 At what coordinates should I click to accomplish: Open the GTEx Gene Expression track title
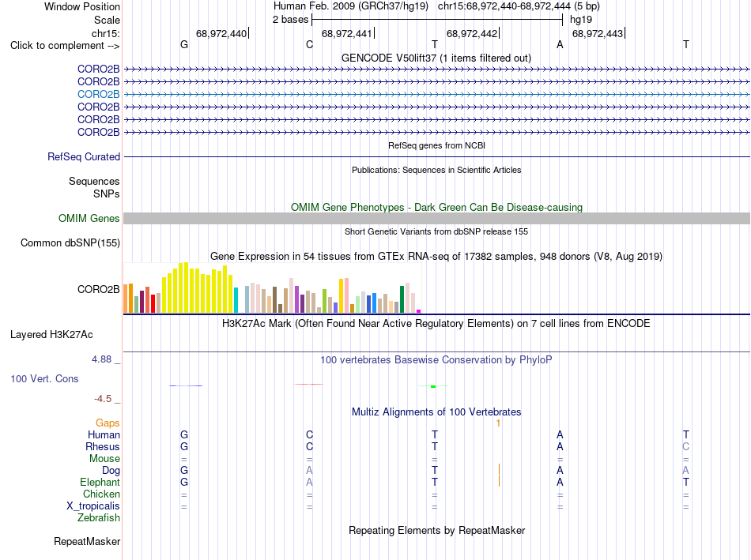(x=436, y=257)
